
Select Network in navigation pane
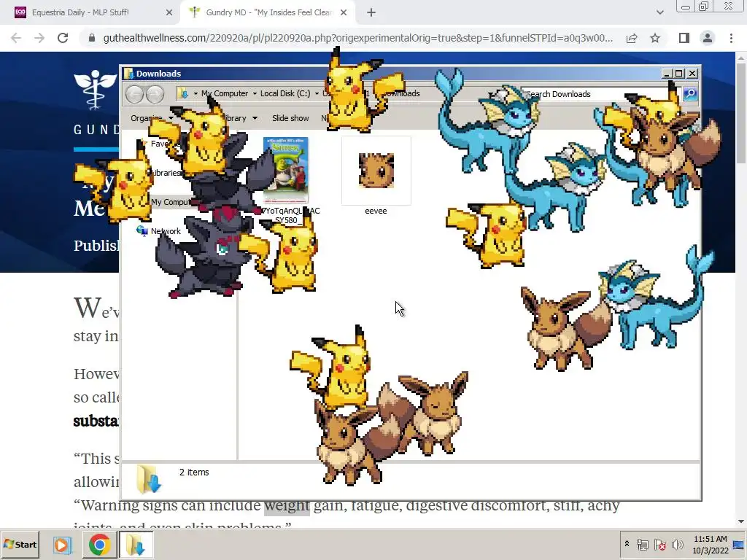point(166,231)
